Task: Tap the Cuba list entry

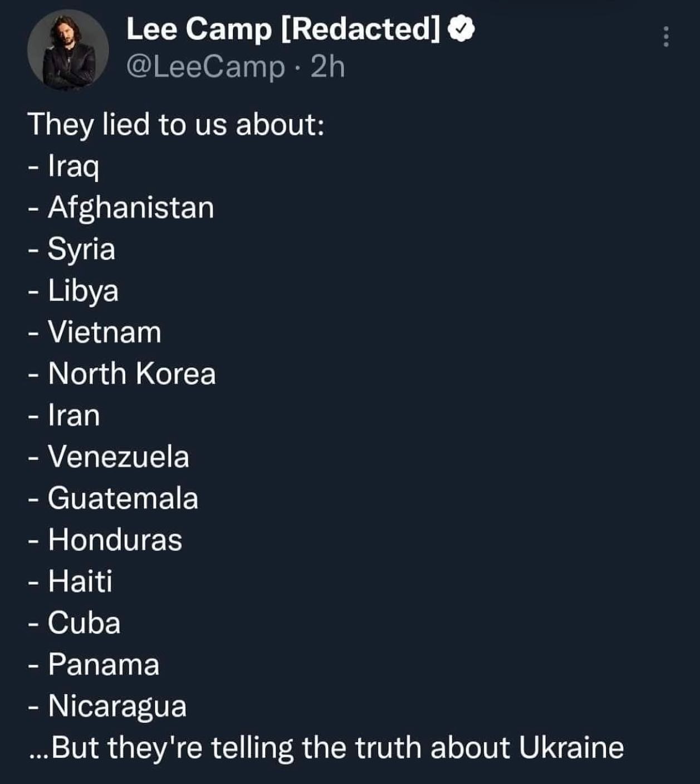Action: [x=84, y=623]
